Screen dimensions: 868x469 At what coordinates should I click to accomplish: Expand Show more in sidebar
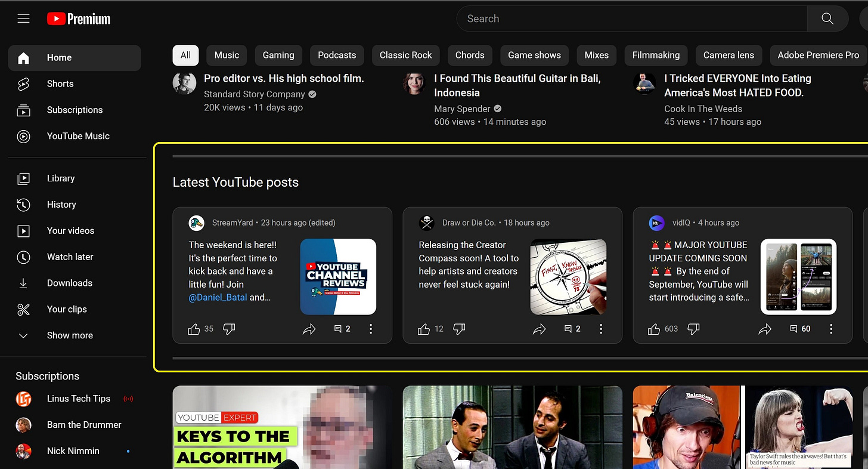(x=75, y=336)
